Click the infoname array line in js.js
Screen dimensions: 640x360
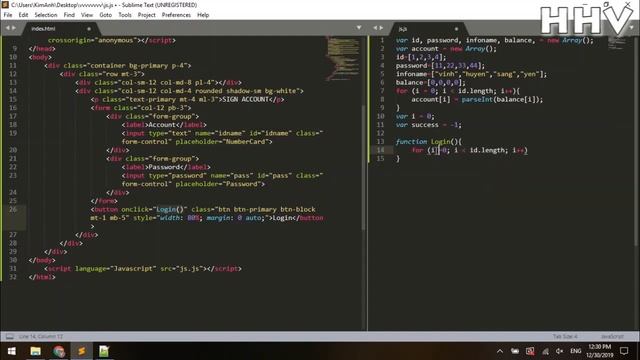click(471, 74)
